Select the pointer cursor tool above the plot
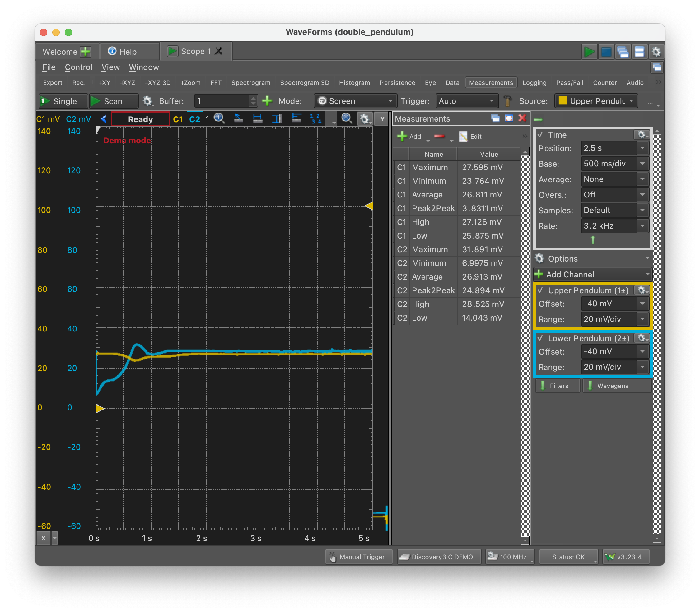Screen dimensions: 700x612 pyautogui.click(x=238, y=118)
